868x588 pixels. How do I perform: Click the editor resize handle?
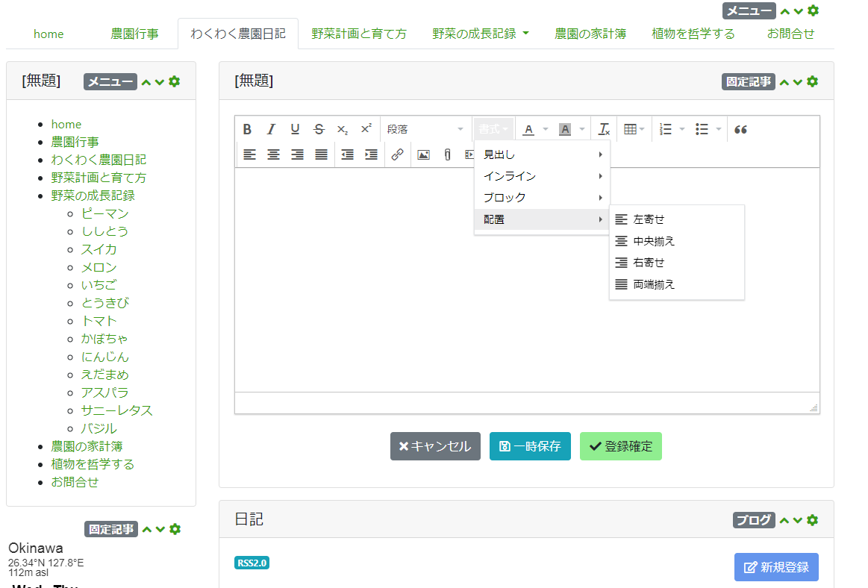click(814, 407)
